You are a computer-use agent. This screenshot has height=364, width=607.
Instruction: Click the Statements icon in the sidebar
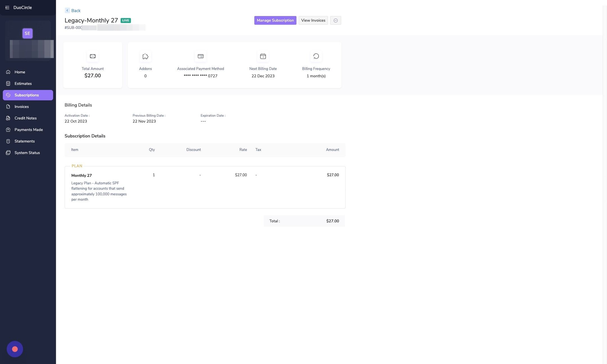pos(8,141)
